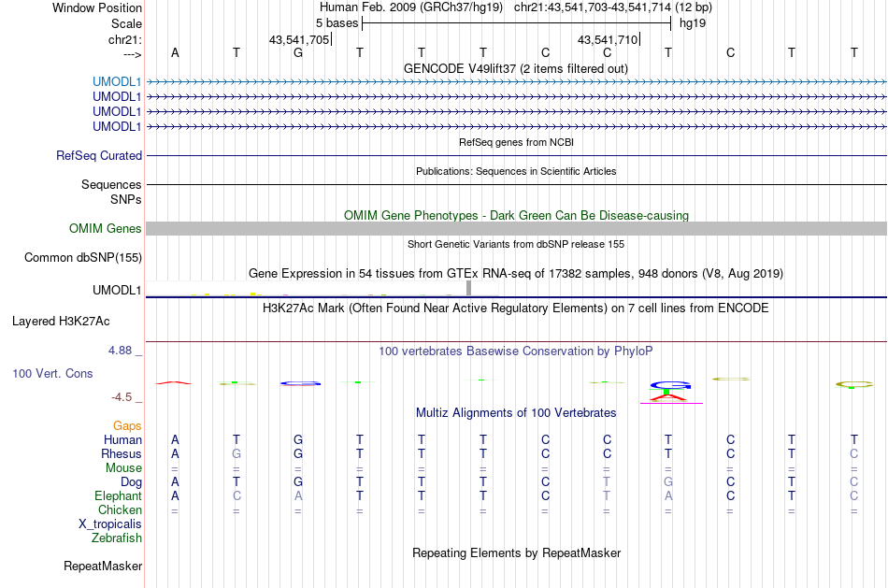Click the faded G in the Rhesus row
Image resolution: width=888 pixels, height=588 pixels.
coord(236,453)
